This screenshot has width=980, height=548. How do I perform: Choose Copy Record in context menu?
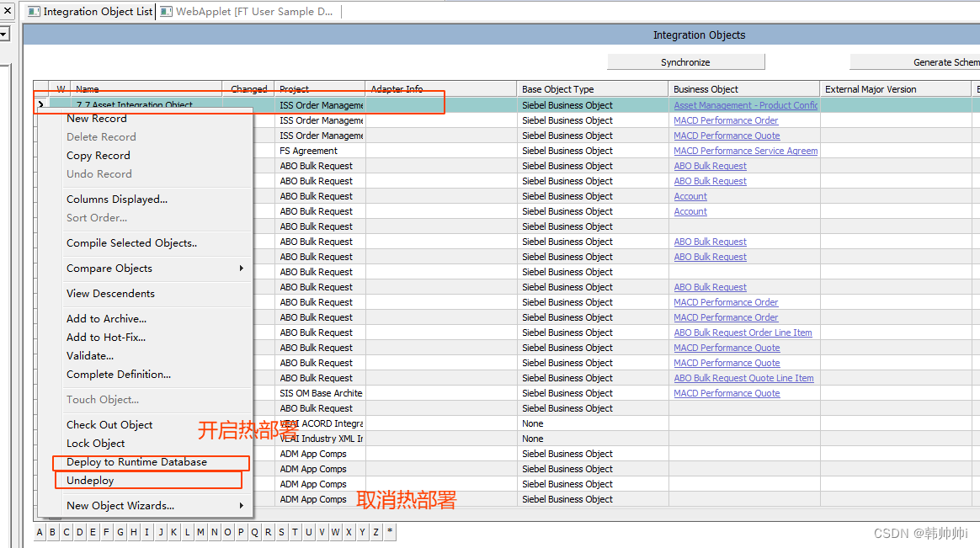tap(99, 155)
